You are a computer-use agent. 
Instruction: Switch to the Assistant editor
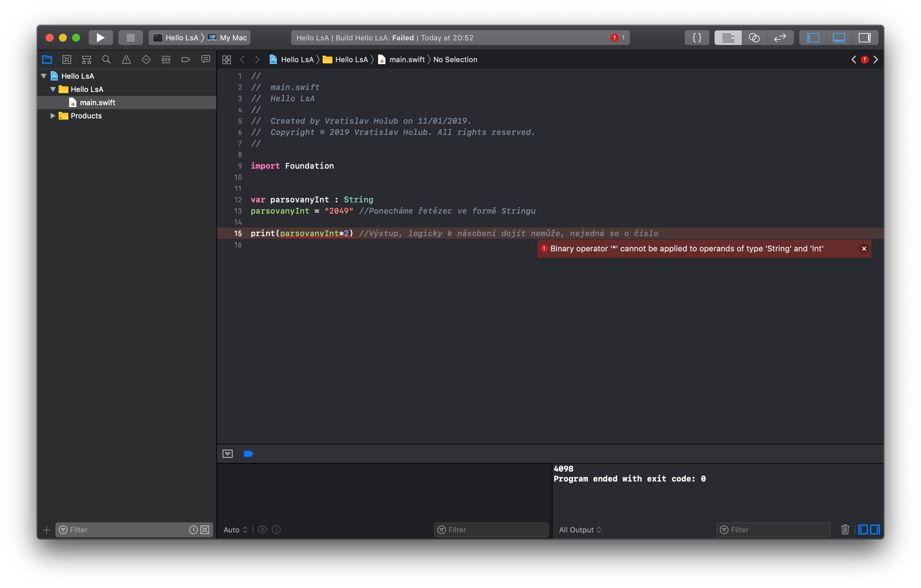pyautogui.click(x=754, y=37)
